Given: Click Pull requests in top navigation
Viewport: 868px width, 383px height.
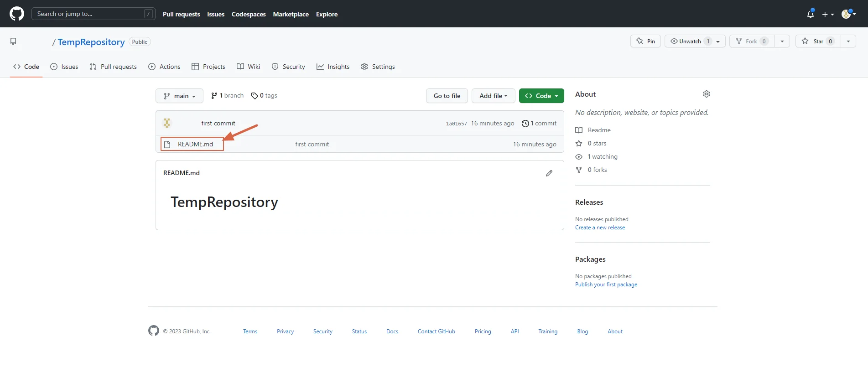Looking at the screenshot, I should (182, 14).
